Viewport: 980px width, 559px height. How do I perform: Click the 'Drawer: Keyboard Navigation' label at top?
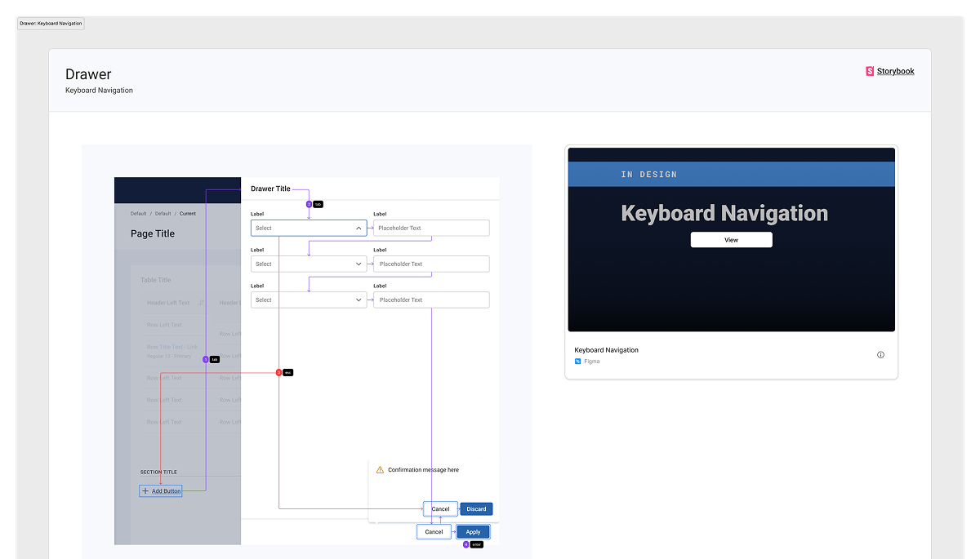point(51,24)
